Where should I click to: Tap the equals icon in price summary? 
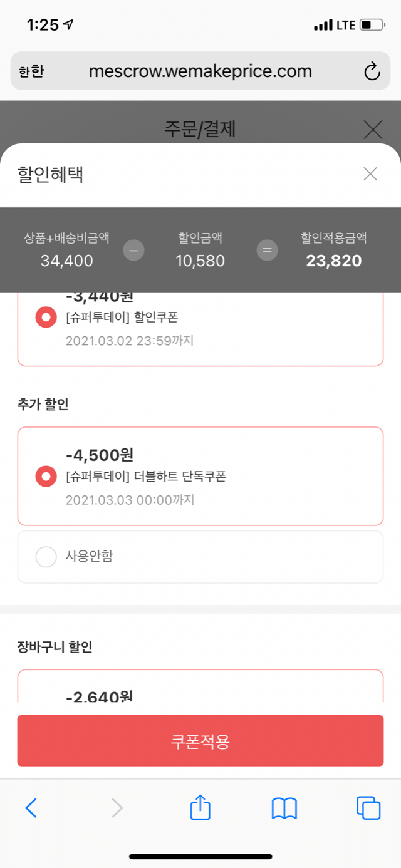click(268, 251)
